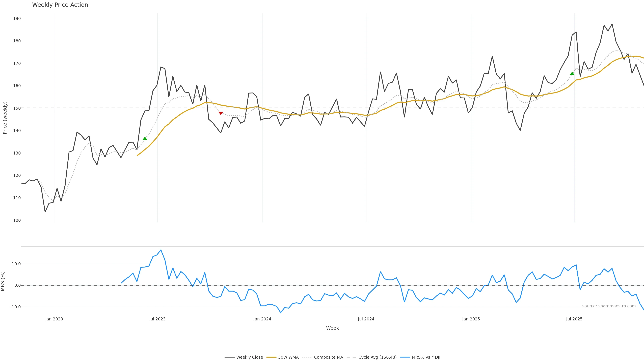Click the Jul 2024 x-axis tick label
Screen dimensions: 644x362
[x=366, y=319]
